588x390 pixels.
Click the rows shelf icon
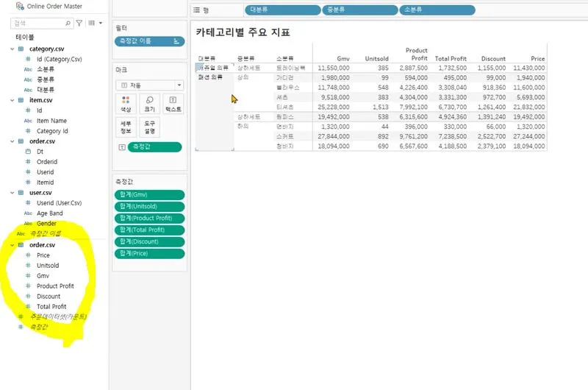pos(196,10)
